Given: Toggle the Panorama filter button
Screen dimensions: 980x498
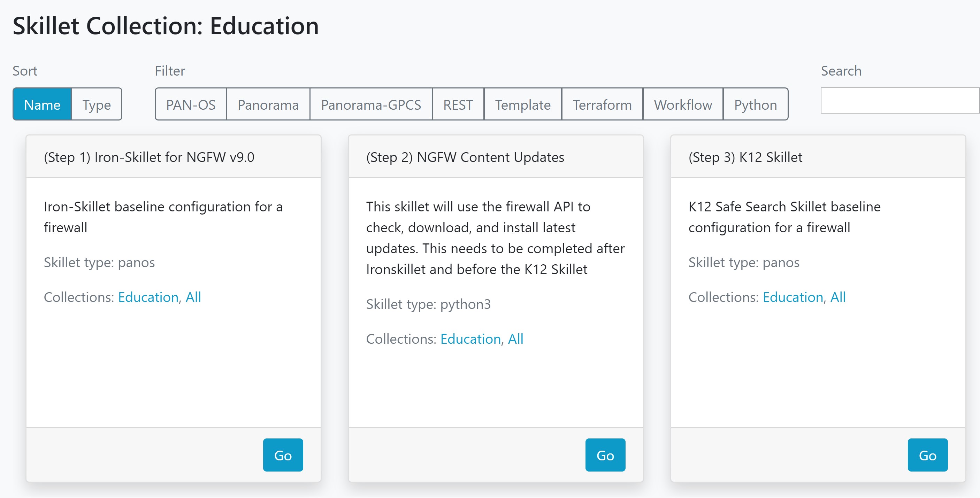Looking at the screenshot, I should pos(268,104).
